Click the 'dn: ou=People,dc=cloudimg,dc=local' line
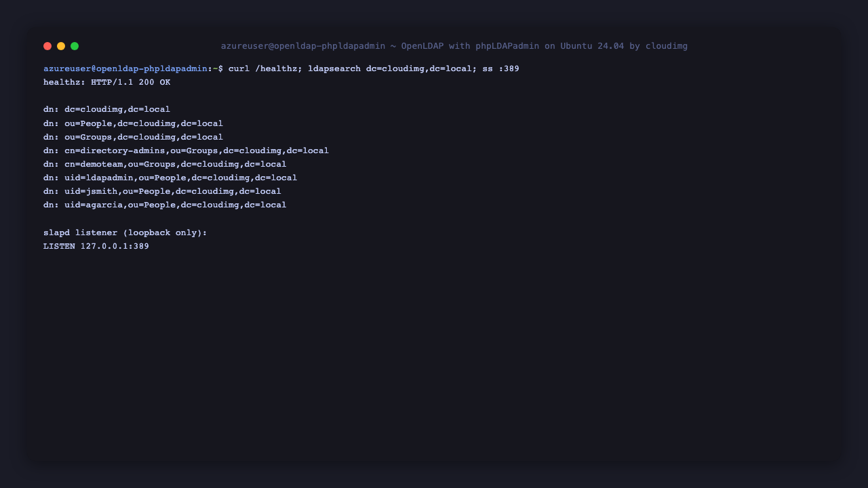Screen dimensions: 868x488 tap(134, 123)
